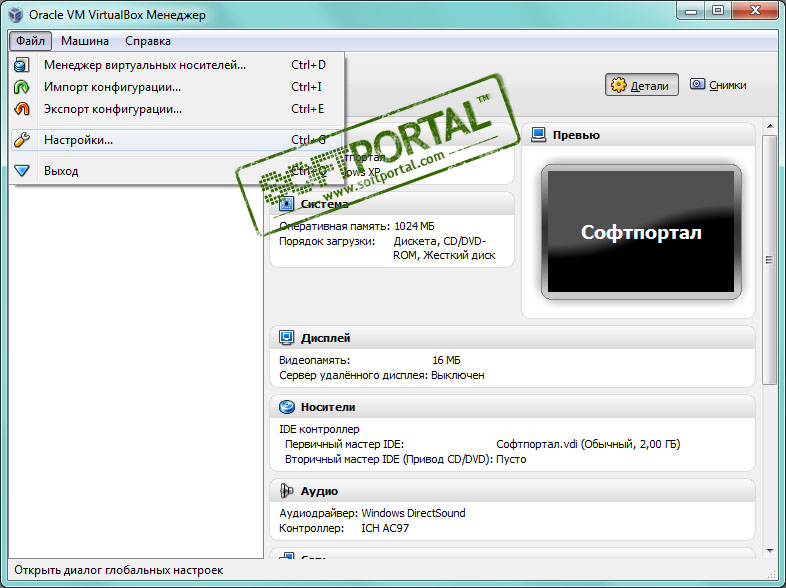Open the Система section header
The image size is (786, 588).
pyautogui.click(x=392, y=204)
